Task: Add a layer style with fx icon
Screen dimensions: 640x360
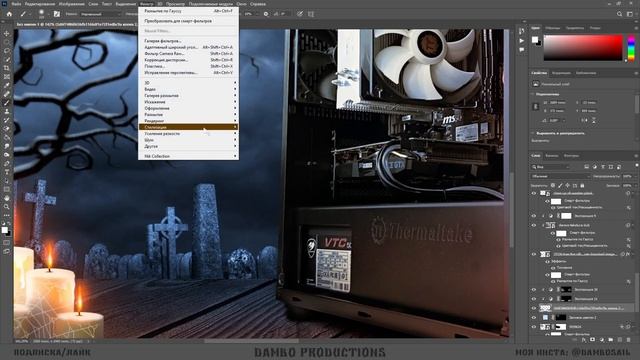Action: pyautogui.click(x=583, y=340)
